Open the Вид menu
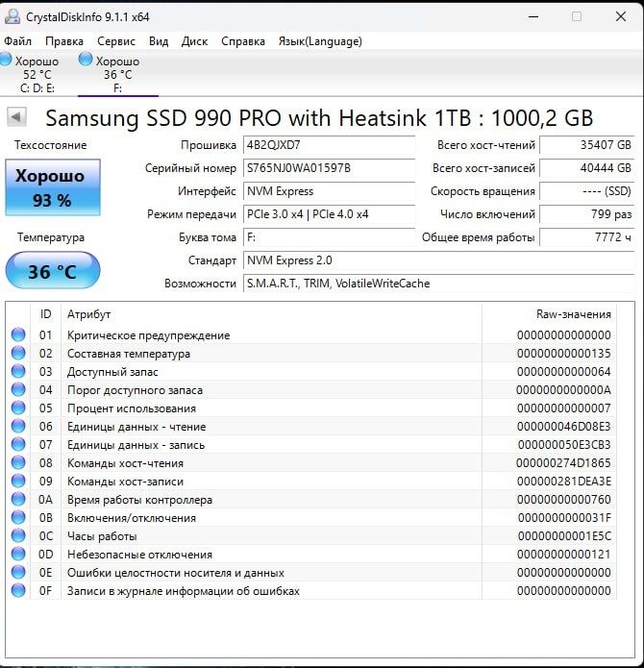The image size is (644, 668). pyautogui.click(x=159, y=41)
